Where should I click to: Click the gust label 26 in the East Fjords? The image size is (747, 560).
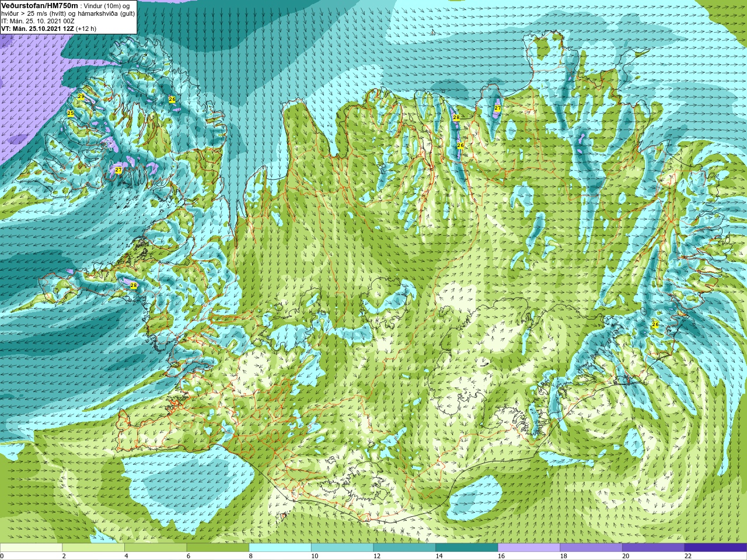click(x=655, y=324)
